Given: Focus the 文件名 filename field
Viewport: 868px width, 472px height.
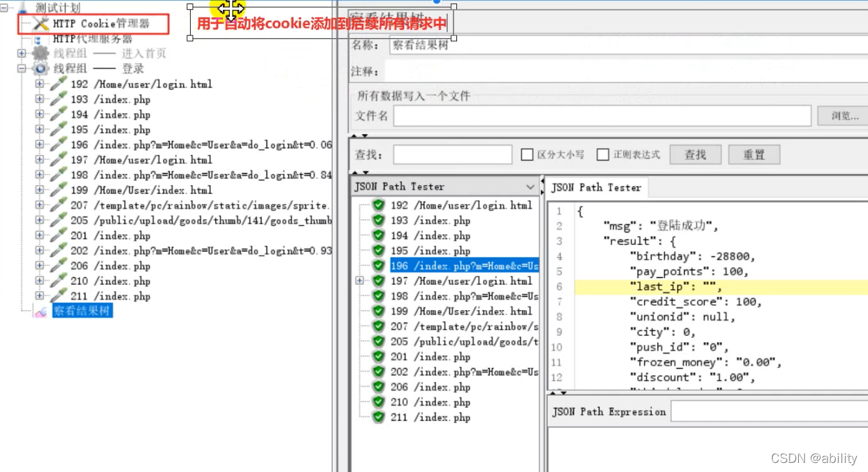Looking at the screenshot, I should tap(602, 116).
